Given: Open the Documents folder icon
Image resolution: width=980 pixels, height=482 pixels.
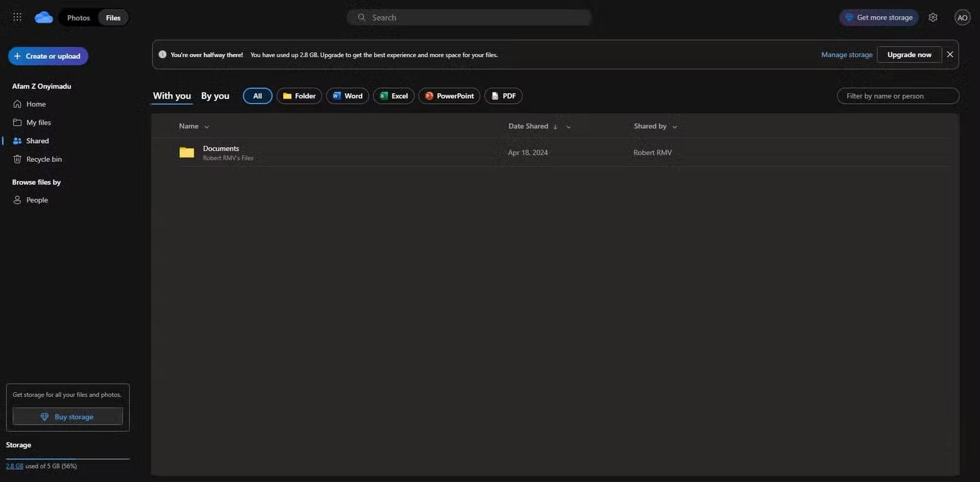Looking at the screenshot, I should coord(186,153).
